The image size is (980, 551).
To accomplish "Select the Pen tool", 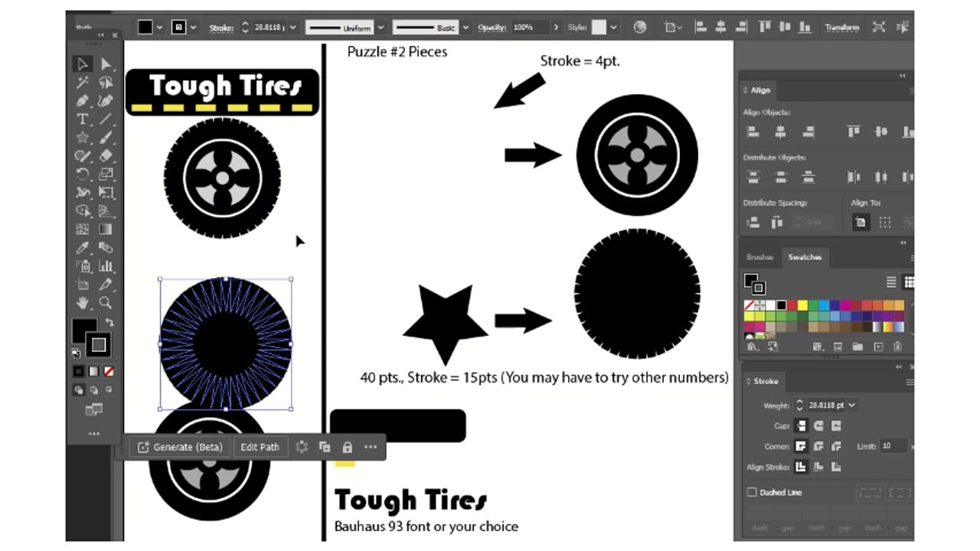I will 83,100.
